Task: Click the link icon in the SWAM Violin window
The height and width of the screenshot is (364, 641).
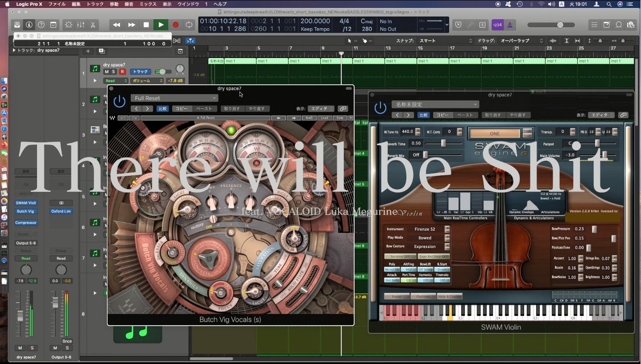Action: (623, 115)
